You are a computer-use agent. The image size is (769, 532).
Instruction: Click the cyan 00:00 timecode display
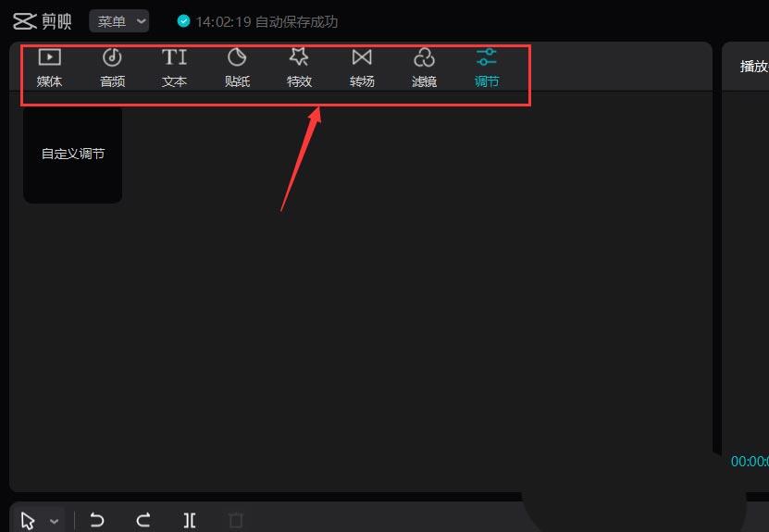click(x=750, y=461)
